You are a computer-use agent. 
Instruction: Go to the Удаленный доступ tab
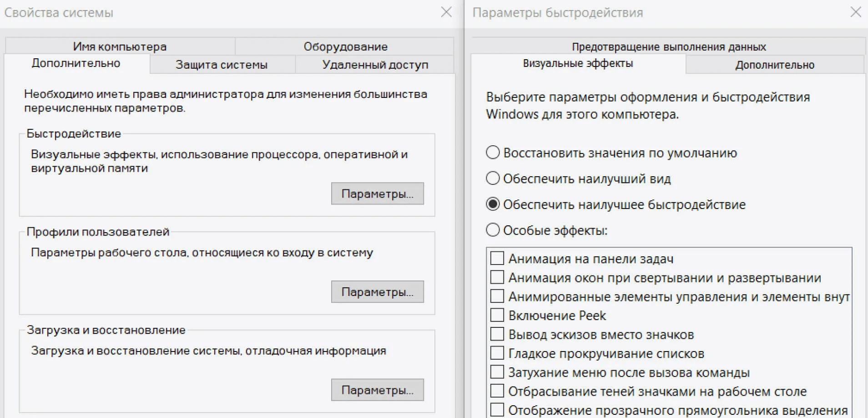pyautogui.click(x=375, y=65)
